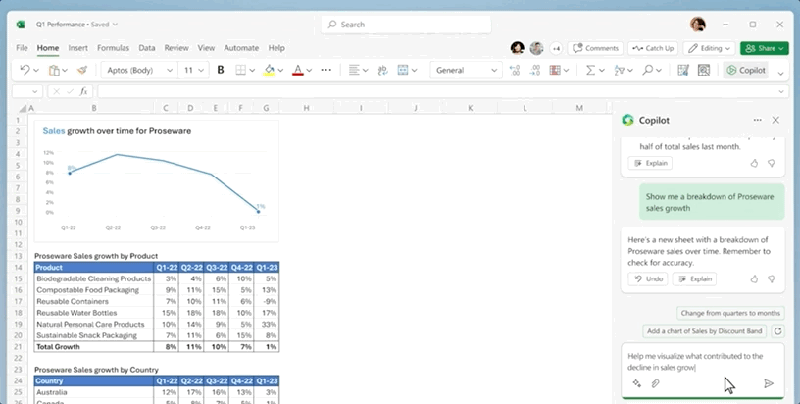Click the attach paperclip icon in Copilot
800x404 pixels.
[656, 383]
